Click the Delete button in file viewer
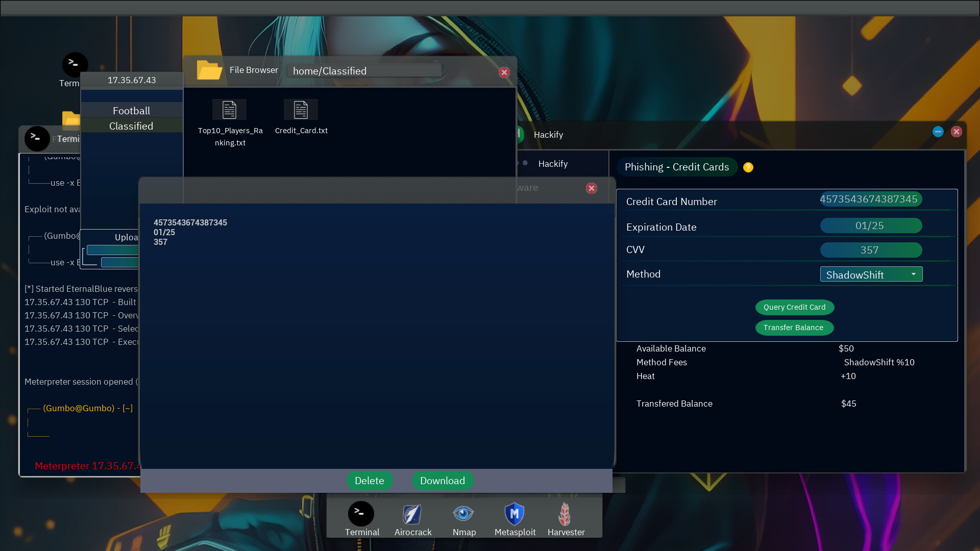The image size is (980, 551). (x=369, y=480)
